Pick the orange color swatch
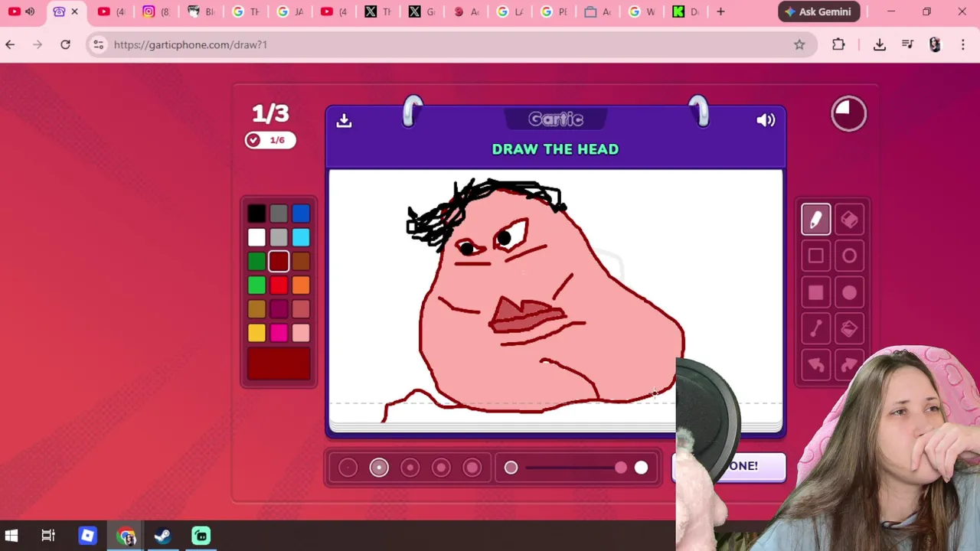980x551 pixels. 301,285
